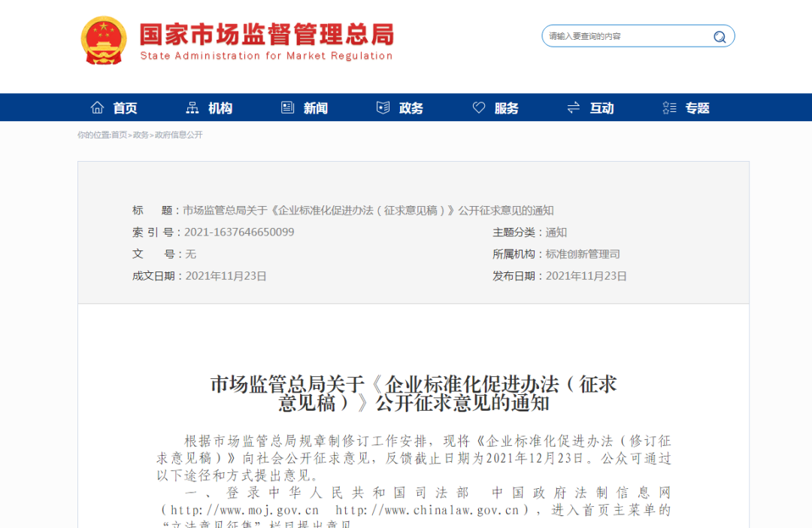Click the heart icon beside 服务

(x=479, y=107)
